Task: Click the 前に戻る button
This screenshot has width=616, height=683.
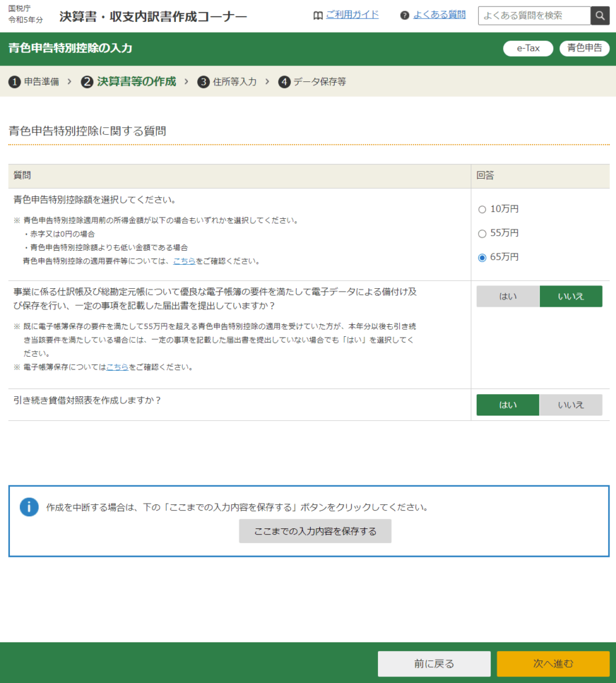Action: tap(434, 664)
